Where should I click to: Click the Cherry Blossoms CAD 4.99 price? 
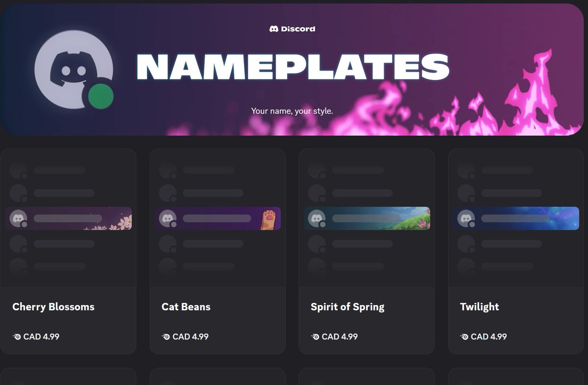(42, 337)
